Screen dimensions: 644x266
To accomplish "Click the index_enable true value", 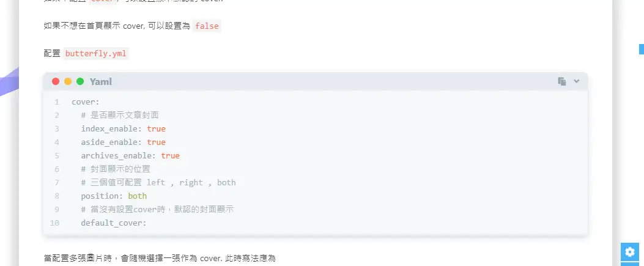I will tap(156, 128).
